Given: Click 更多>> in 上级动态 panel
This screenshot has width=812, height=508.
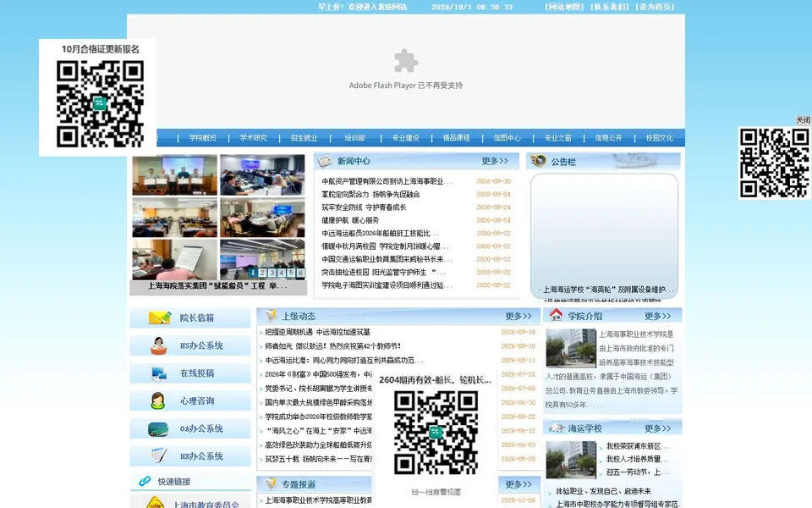Looking at the screenshot, I should (518, 316).
